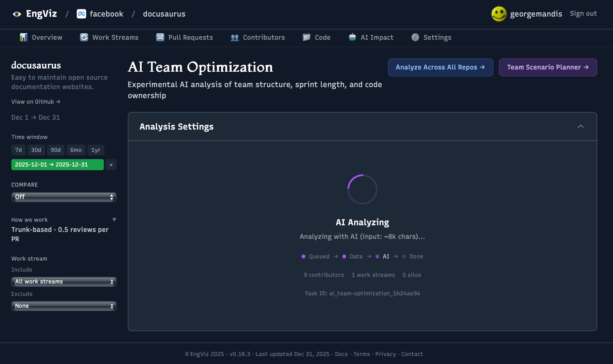This screenshot has height=364, width=613.
Task: Open the Compare dropdown set to Off
Action: point(64,197)
